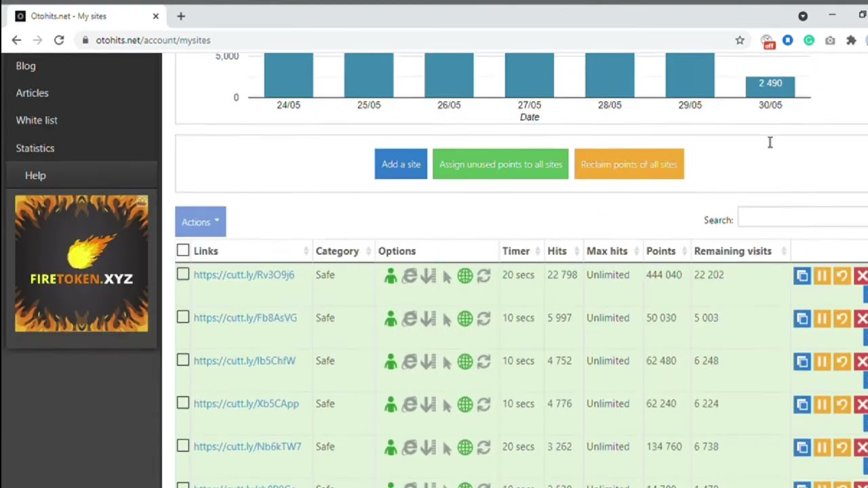Reset the Xb5CApp site with undo icon

pos(842,405)
